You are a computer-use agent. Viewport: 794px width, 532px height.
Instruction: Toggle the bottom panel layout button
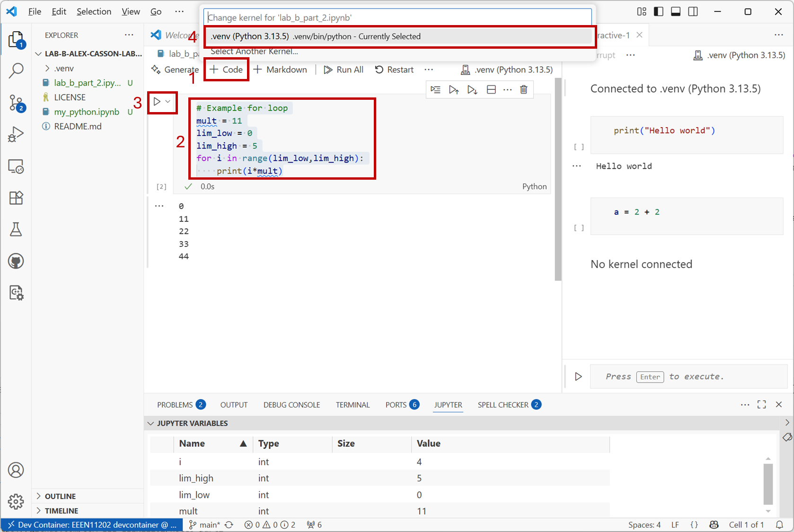(676, 12)
